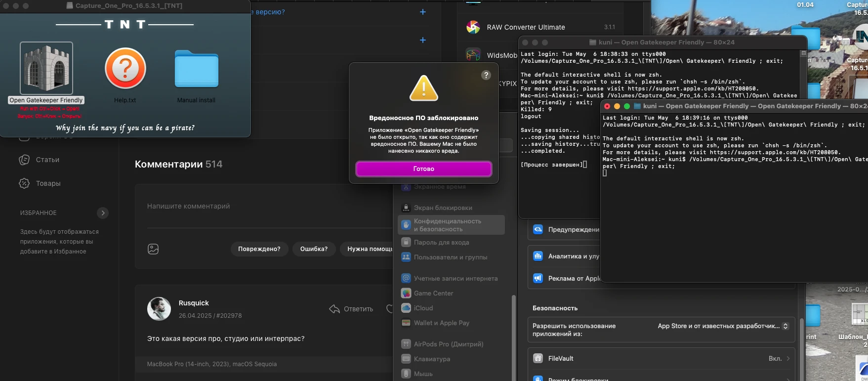Open Пароль для входа settings
Viewport: 868px width, 381px height.
coord(451,243)
